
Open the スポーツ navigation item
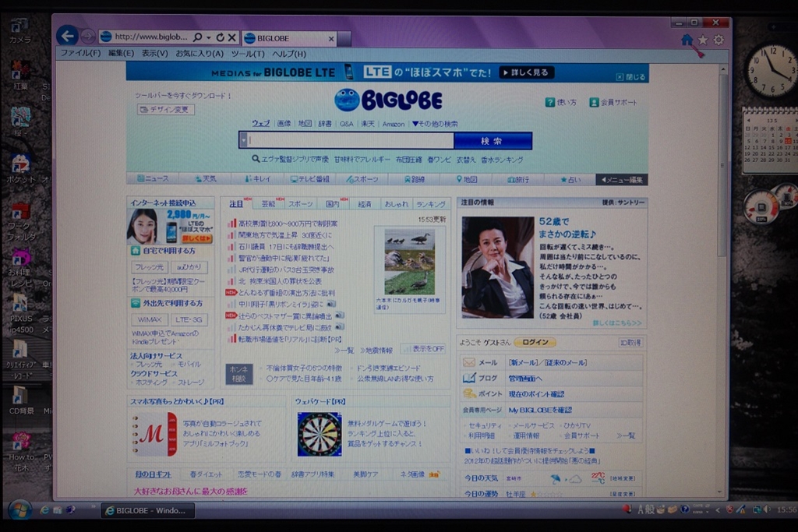(362, 179)
